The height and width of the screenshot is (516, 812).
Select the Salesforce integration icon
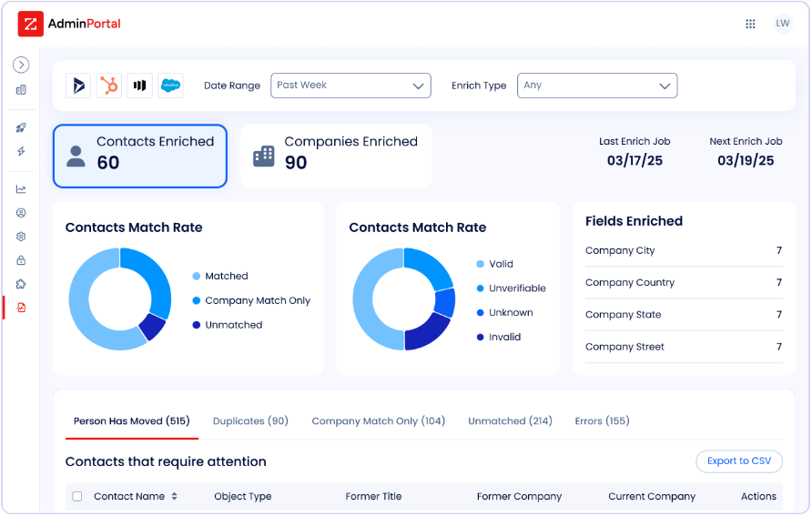[x=170, y=86]
